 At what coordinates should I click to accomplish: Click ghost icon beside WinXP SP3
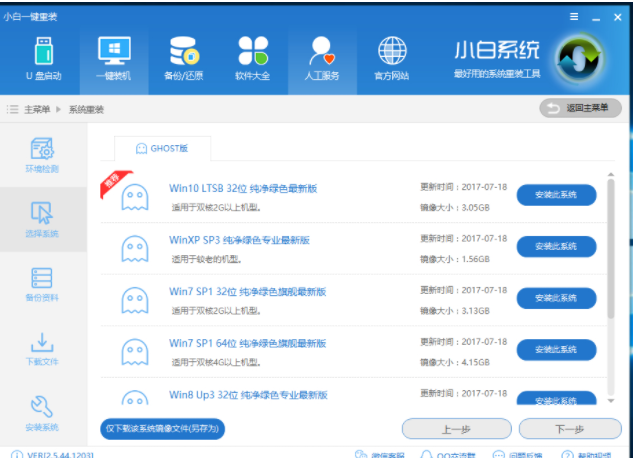[x=135, y=249]
